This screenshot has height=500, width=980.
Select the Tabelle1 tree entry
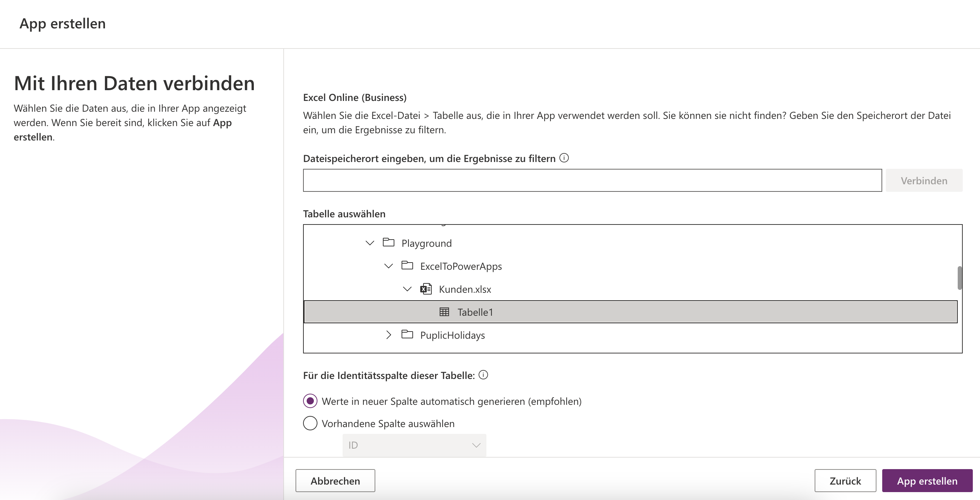[630, 312]
